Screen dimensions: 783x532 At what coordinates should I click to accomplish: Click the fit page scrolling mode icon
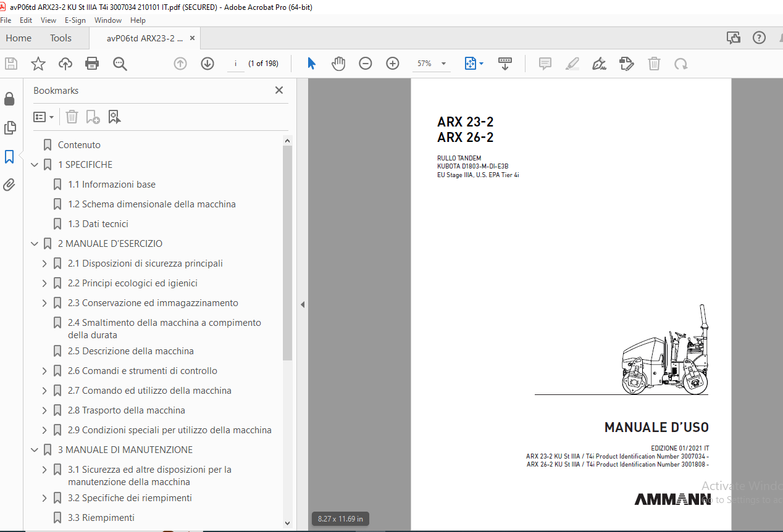[x=471, y=64]
